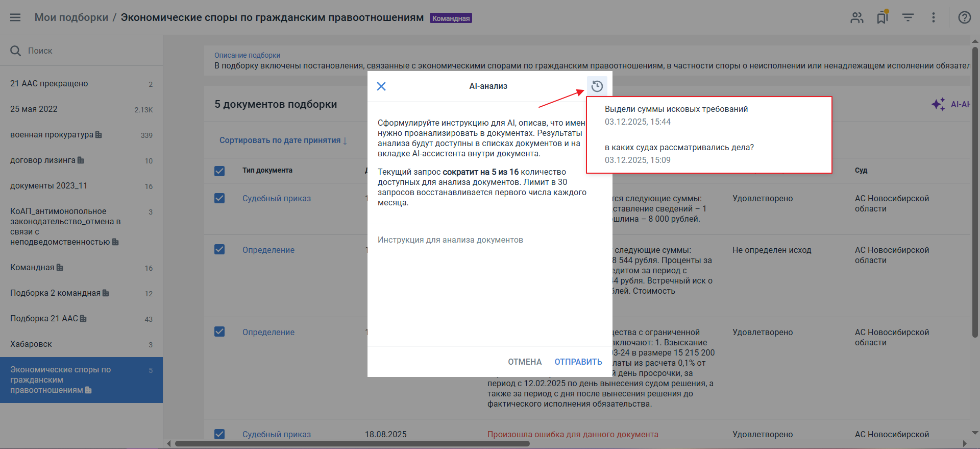Viewport: 980px width, 449px height.
Task: Toggle the select-all documents checkbox
Action: click(219, 171)
